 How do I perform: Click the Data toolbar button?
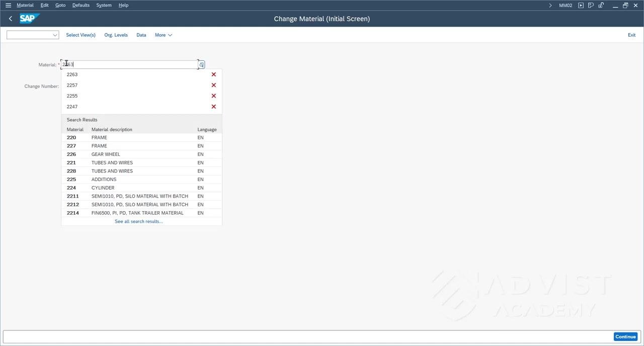[141, 35]
